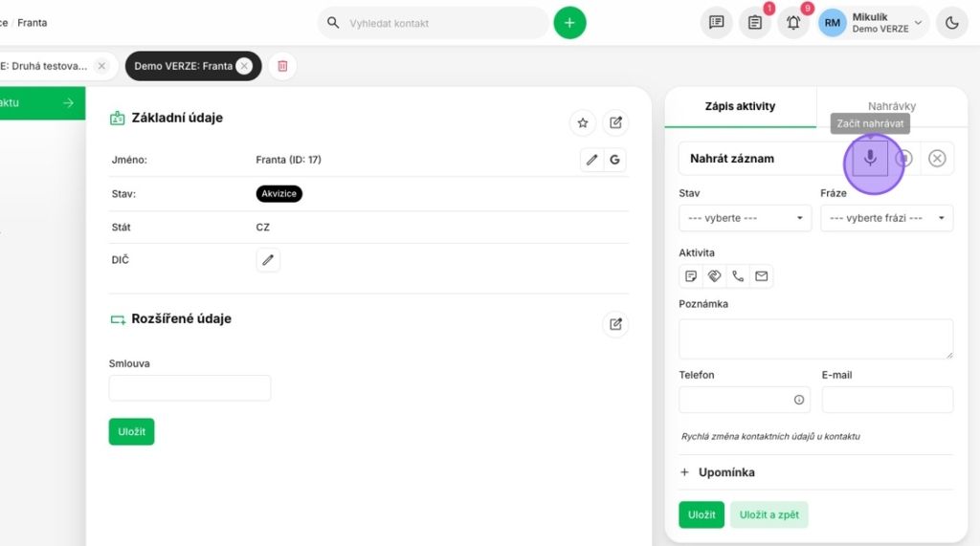Viewport: 980px width, 546px height.
Task: Click the green add contact plus button
Action: point(569,23)
